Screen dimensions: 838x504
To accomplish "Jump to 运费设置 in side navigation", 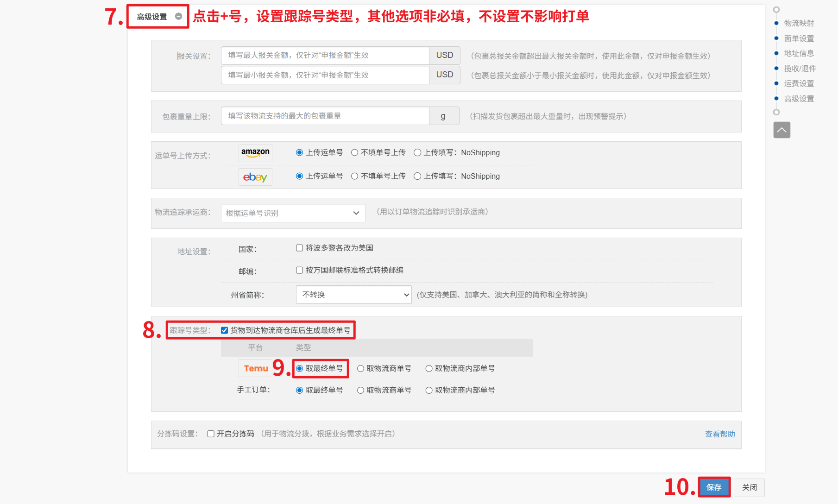I will point(799,84).
